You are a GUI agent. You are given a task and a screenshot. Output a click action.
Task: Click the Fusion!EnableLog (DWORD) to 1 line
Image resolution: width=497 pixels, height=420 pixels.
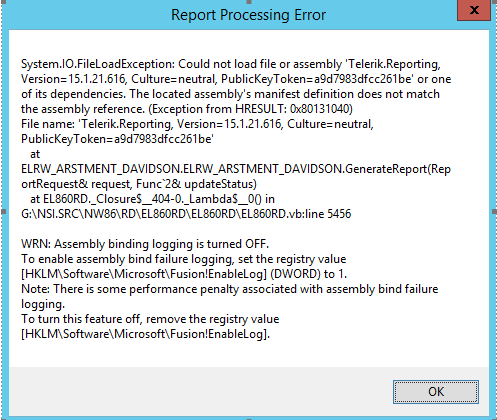tap(184, 274)
